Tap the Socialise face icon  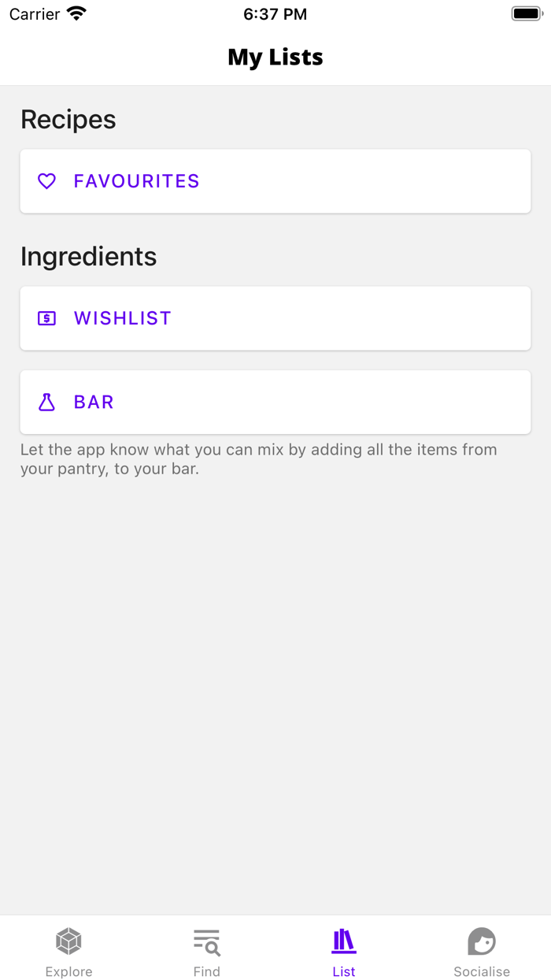(x=482, y=941)
